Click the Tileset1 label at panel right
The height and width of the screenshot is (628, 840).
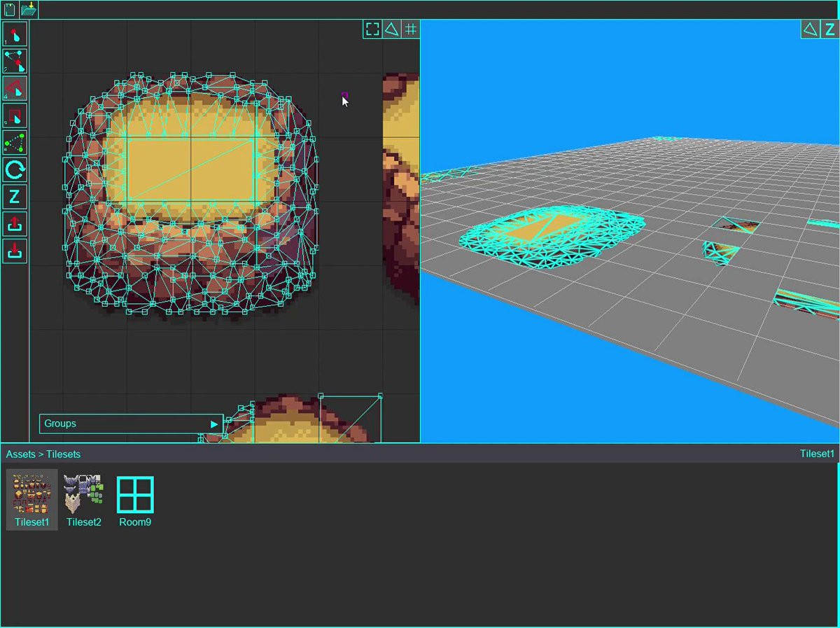point(817,454)
